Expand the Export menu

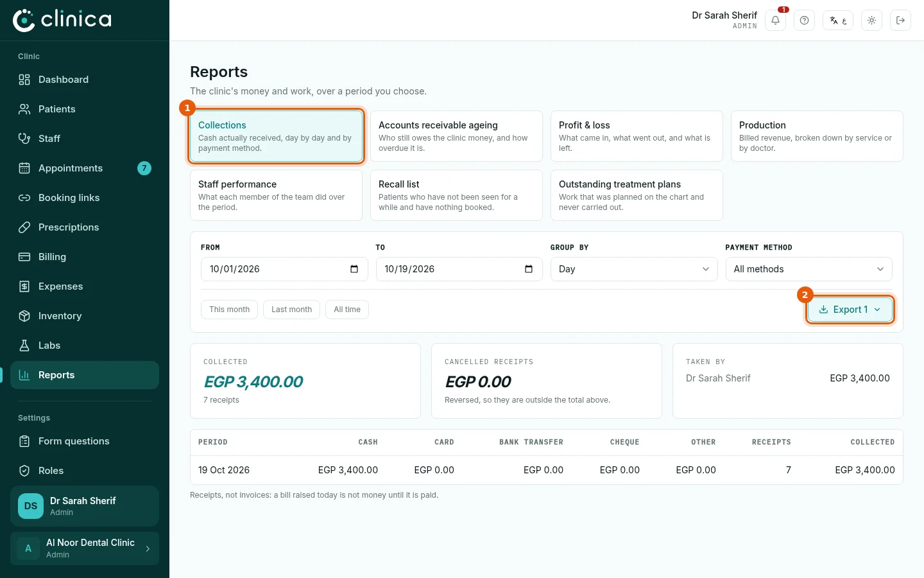850,310
